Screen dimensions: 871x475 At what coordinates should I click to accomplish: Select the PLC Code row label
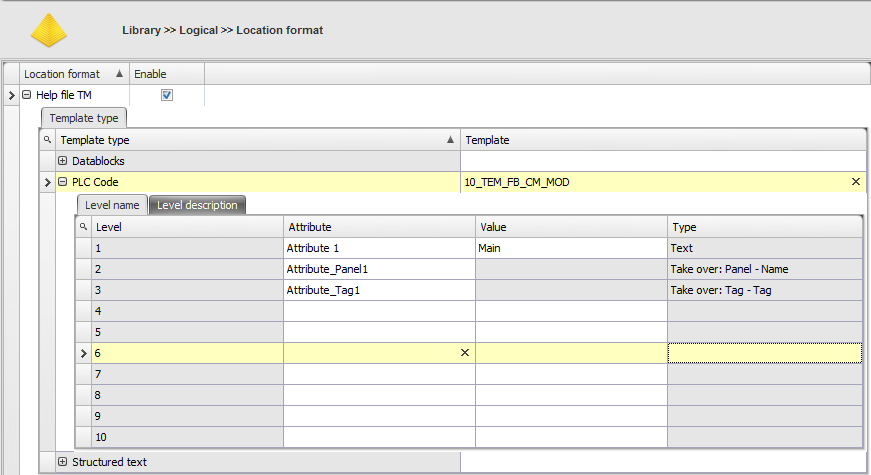tap(95, 182)
